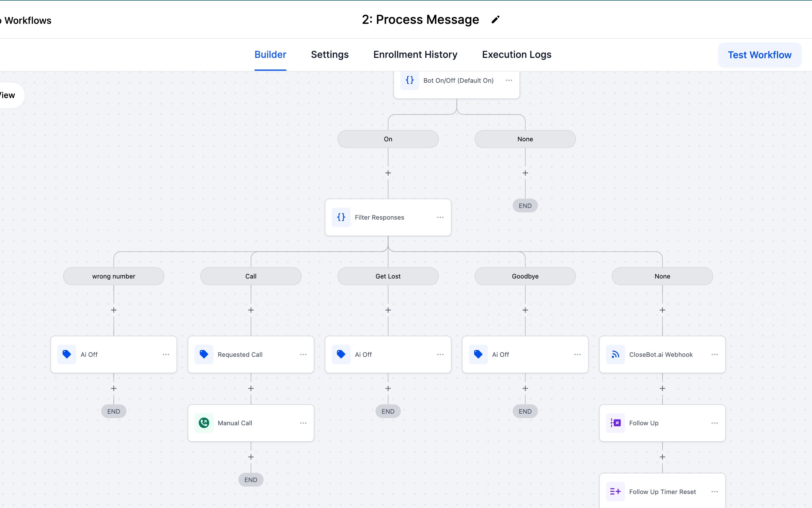Click the Filter Responses curly braces icon
This screenshot has height=508, width=812.
tap(341, 217)
